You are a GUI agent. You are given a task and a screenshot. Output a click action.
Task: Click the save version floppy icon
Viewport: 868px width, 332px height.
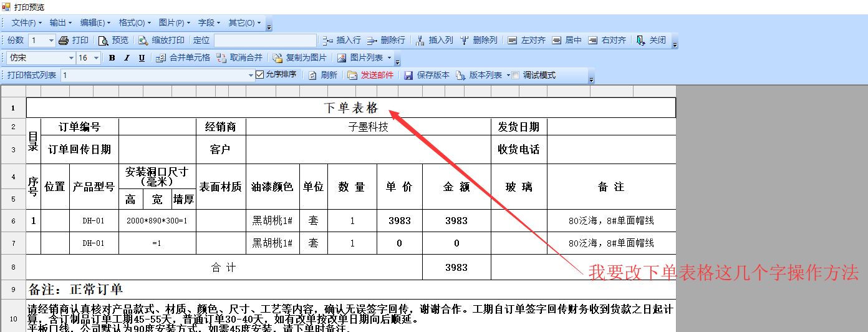pos(408,76)
